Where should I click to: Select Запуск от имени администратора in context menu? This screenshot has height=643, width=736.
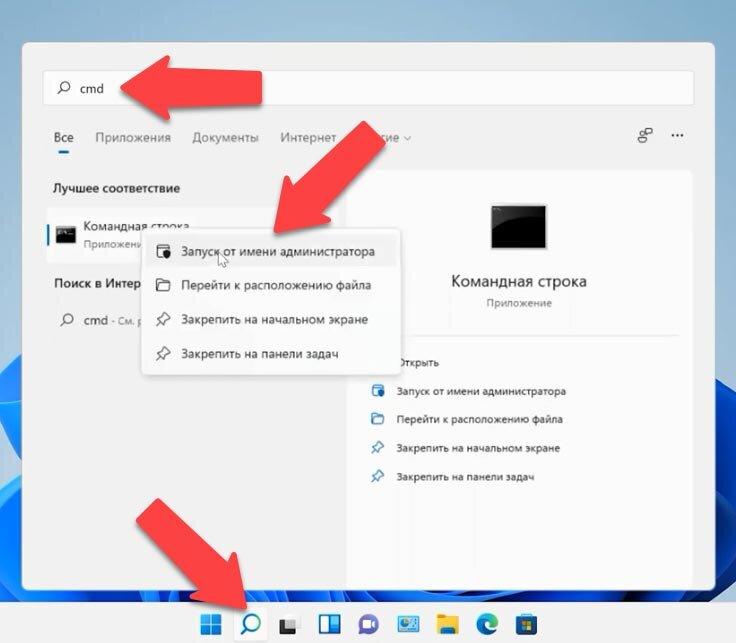pos(271,252)
